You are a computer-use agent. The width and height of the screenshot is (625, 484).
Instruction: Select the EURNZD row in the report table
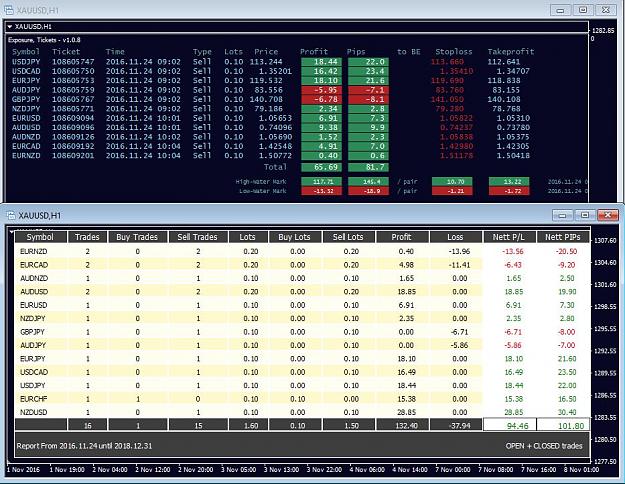pos(302,251)
